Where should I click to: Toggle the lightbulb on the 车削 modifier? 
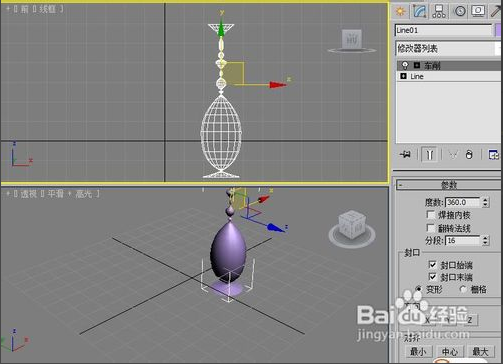pyautogui.click(x=405, y=65)
